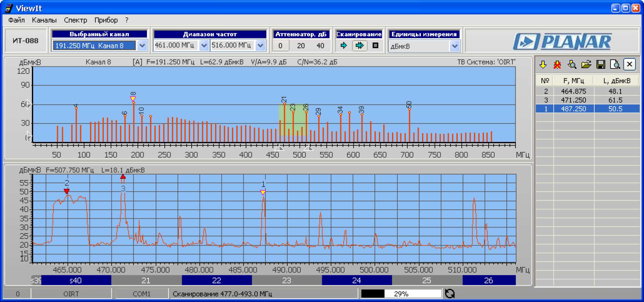Open the Прибор menu
Image resolution: width=644 pixels, height=302 pixels.
point(106,20)
